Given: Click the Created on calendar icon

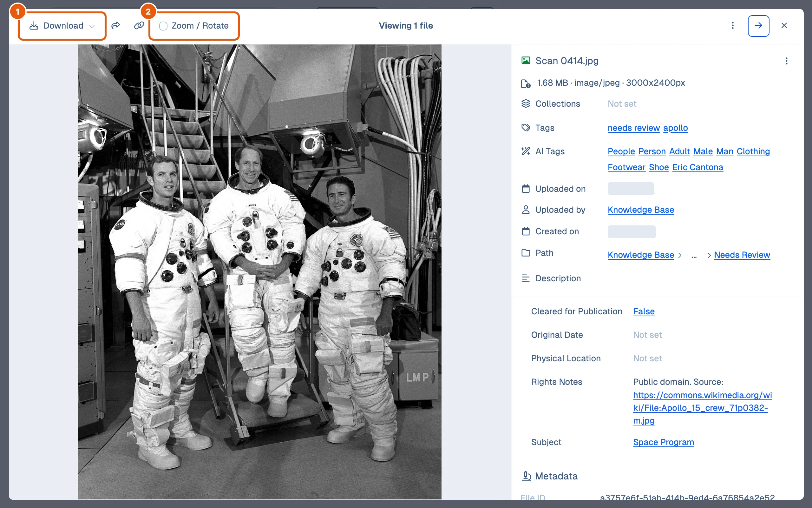Looking at the screenshot, I should [x=526, y=231].
